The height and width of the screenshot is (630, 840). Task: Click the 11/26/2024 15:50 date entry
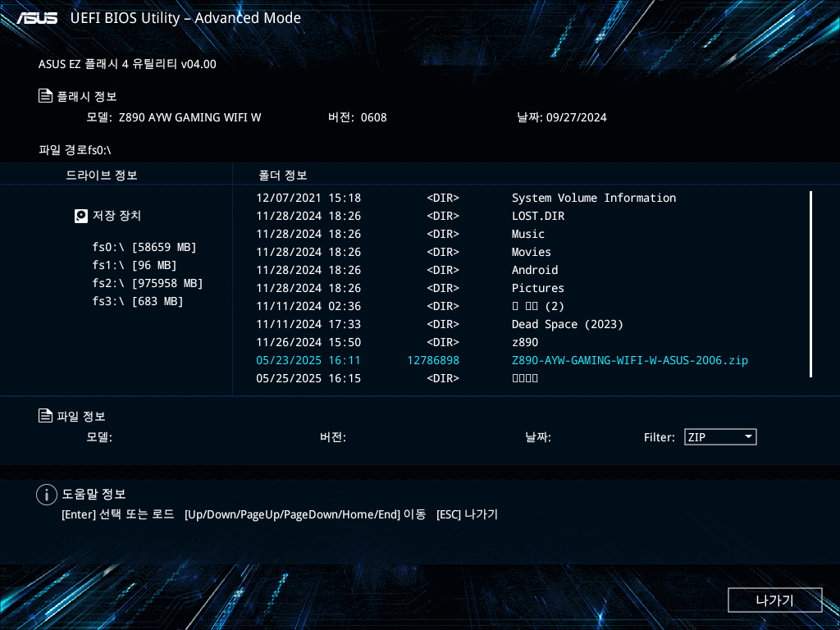[308, 342]
